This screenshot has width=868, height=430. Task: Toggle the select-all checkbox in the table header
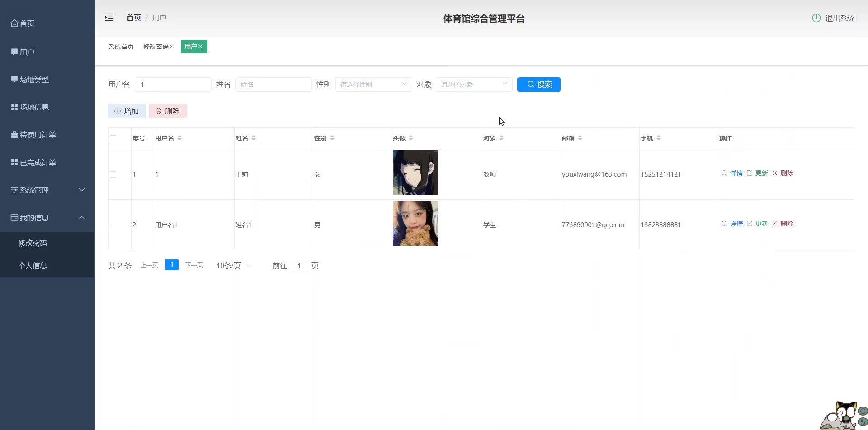(113, 138)
